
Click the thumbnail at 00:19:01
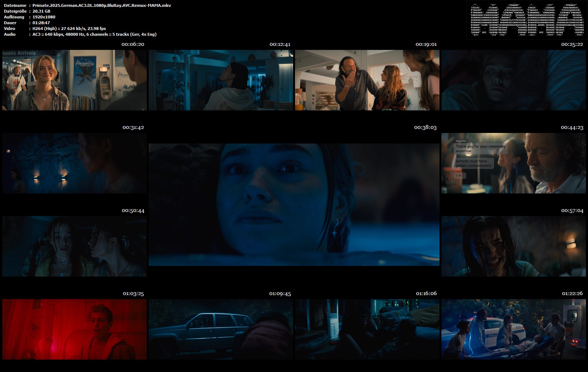coord(367,80)
